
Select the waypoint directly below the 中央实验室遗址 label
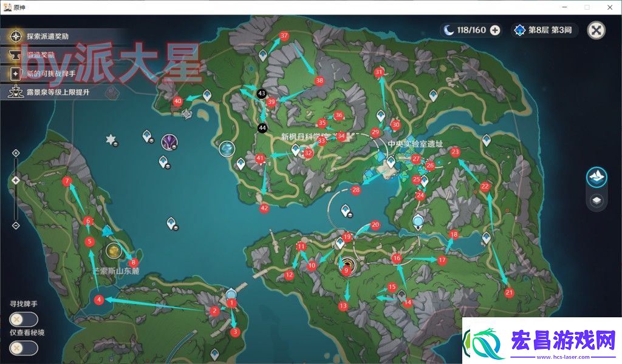(x=391, y=161)
